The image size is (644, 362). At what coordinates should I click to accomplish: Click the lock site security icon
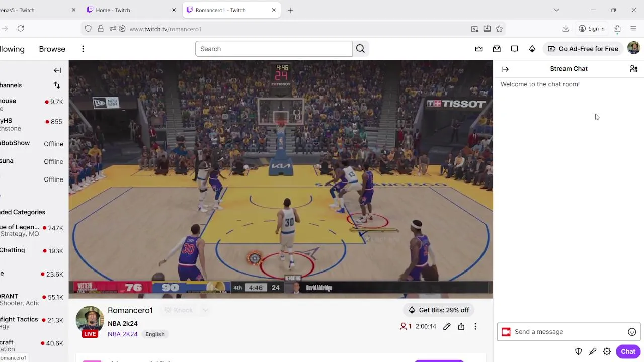(101, 29)
